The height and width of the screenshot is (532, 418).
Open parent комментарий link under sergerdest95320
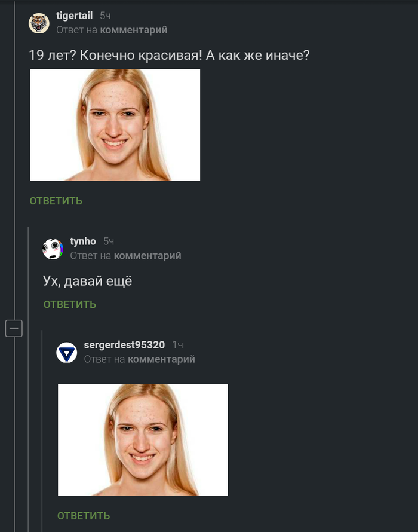161,359
